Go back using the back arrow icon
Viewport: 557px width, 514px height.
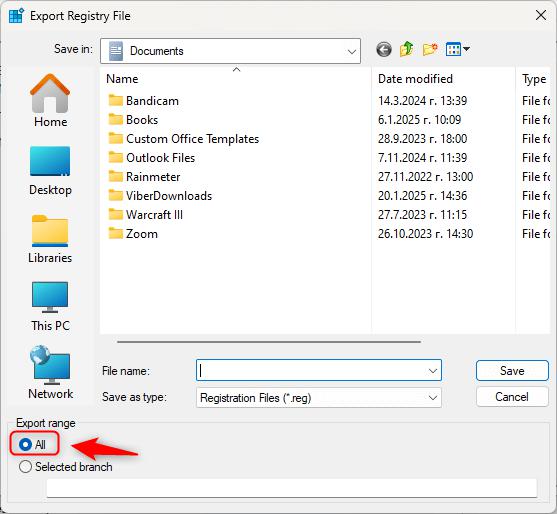384,49
